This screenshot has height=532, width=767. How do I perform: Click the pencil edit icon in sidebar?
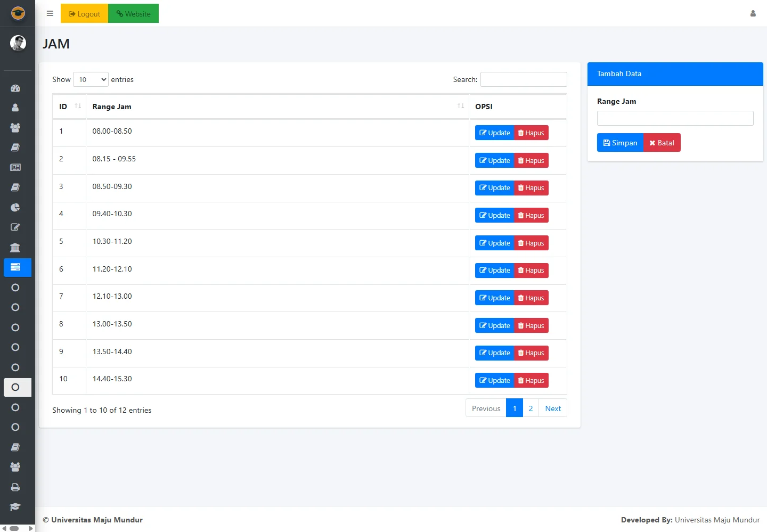click(15, 227)
